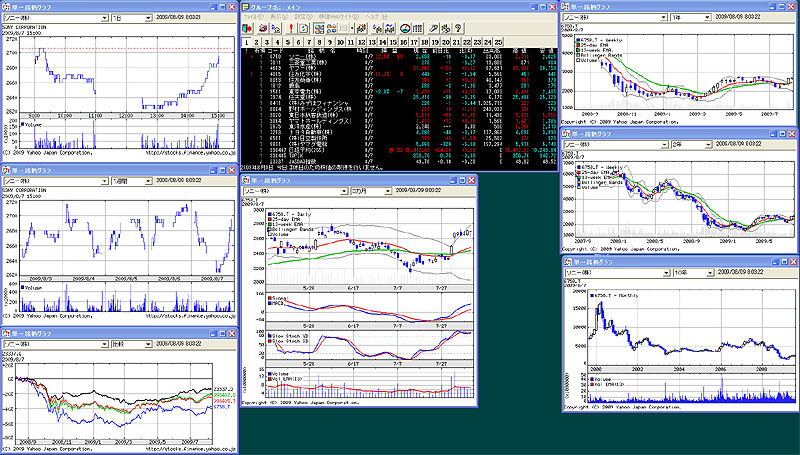Click the yellow question mark help icon
Viewport: 800px width, 455px height.
(457, 28)
